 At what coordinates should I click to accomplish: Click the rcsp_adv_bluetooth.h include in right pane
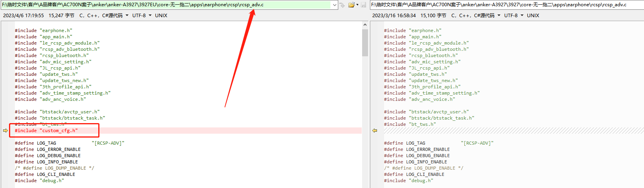tap(426, 49)
